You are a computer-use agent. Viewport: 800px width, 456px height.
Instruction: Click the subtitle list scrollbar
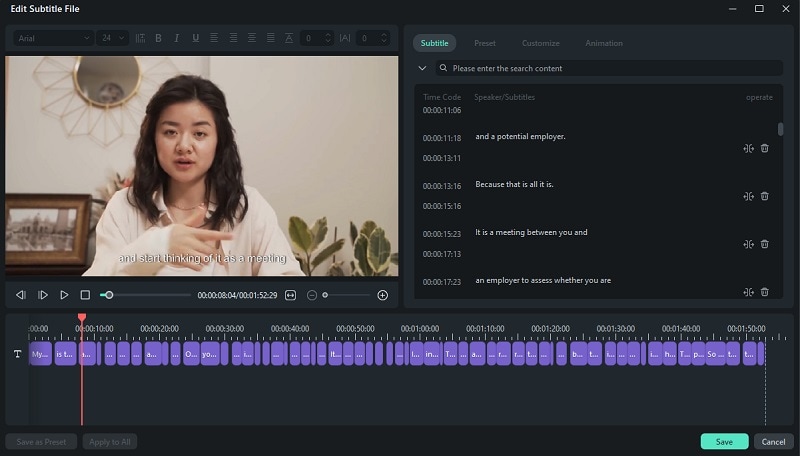[x=780, y=130]
